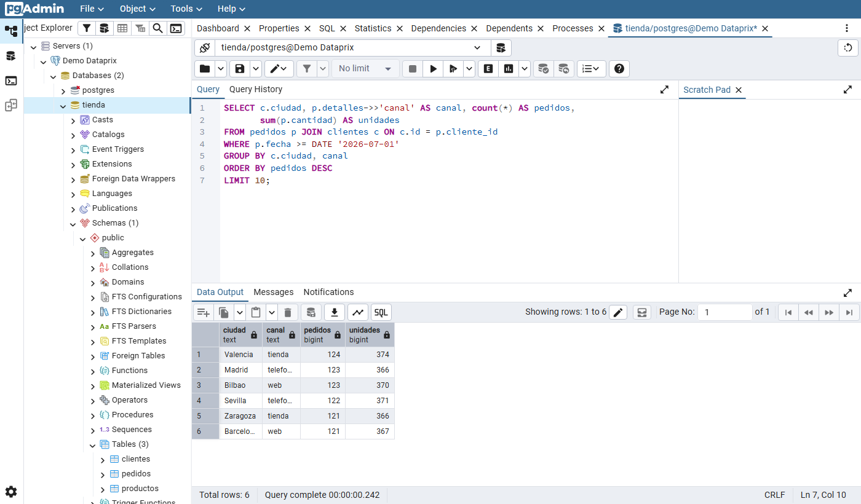861x504 pixels.
Task: Switch to the Messages tab
Action: pos(274,292)
